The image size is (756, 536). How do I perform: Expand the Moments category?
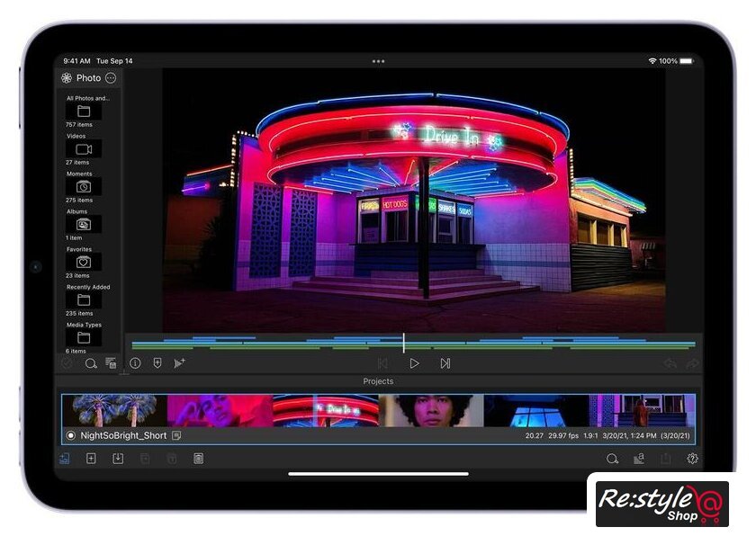[x=84, y=187]
